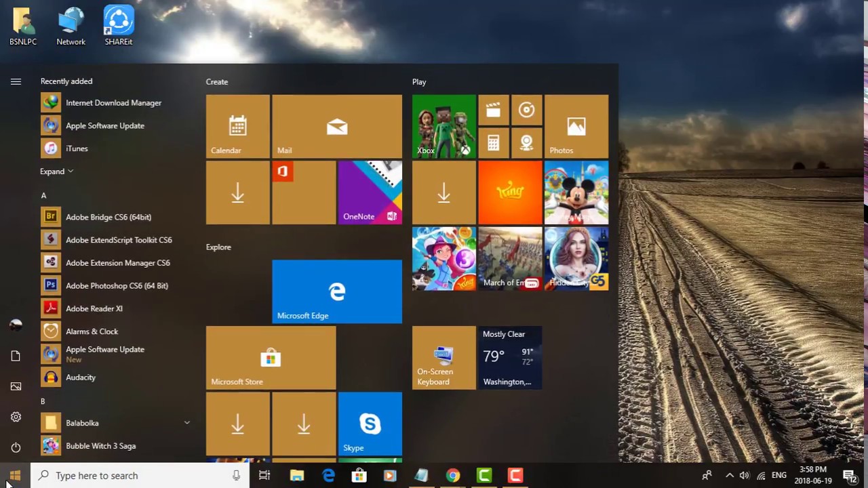Open the March of Empires tile
This screenshot has width=868, height=488.
[x=510, y=258]
